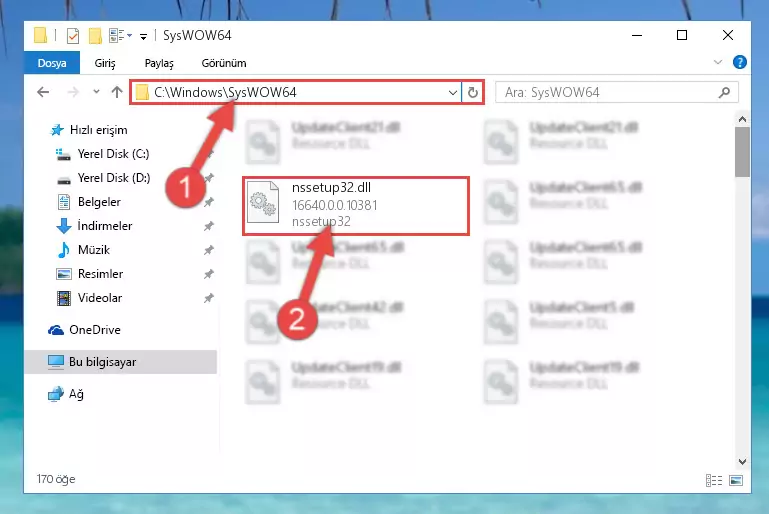Click the 170 öğe status bar text

pos(56,479)
